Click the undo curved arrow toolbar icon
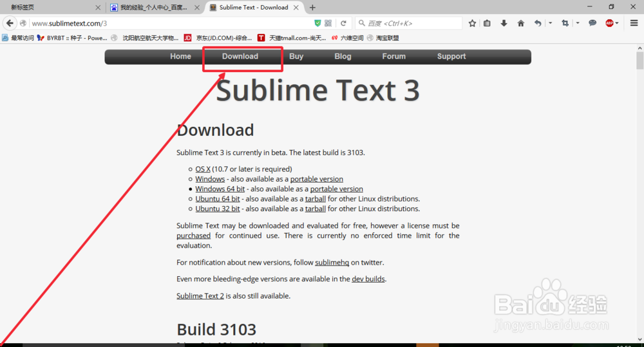 tap(538, 23)
